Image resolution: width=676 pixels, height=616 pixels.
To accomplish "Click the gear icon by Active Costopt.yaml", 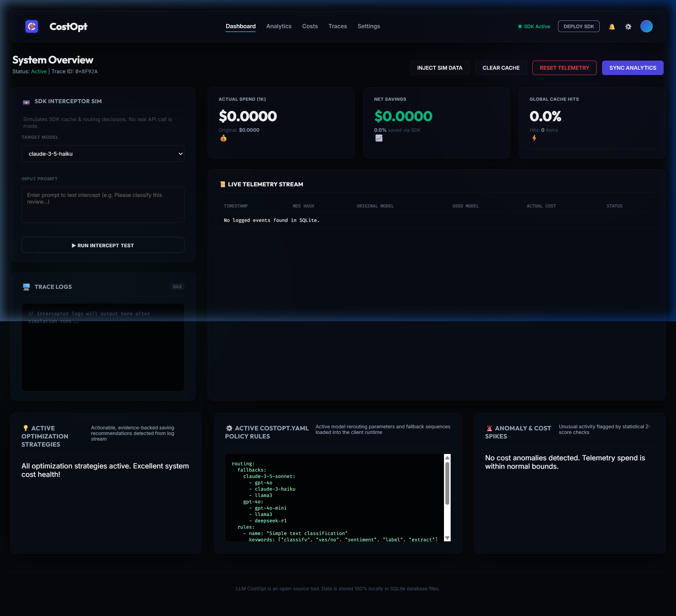I will coord(229,428).
